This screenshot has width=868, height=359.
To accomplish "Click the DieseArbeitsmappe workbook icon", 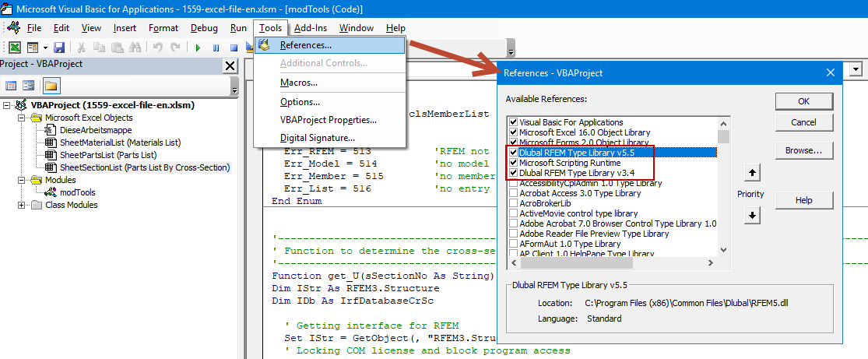I will pyautogui.click(x=51, y=129).
